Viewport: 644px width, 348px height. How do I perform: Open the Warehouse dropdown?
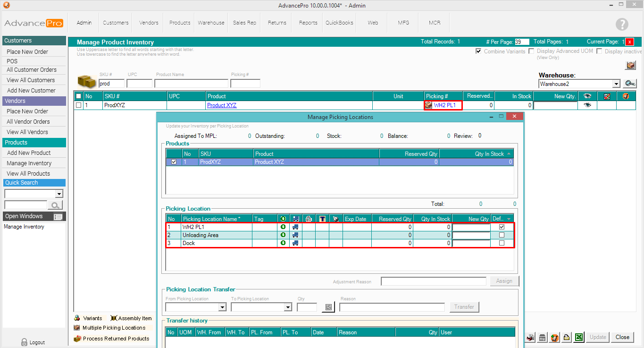pyautogui.click(x=616, y=84)
